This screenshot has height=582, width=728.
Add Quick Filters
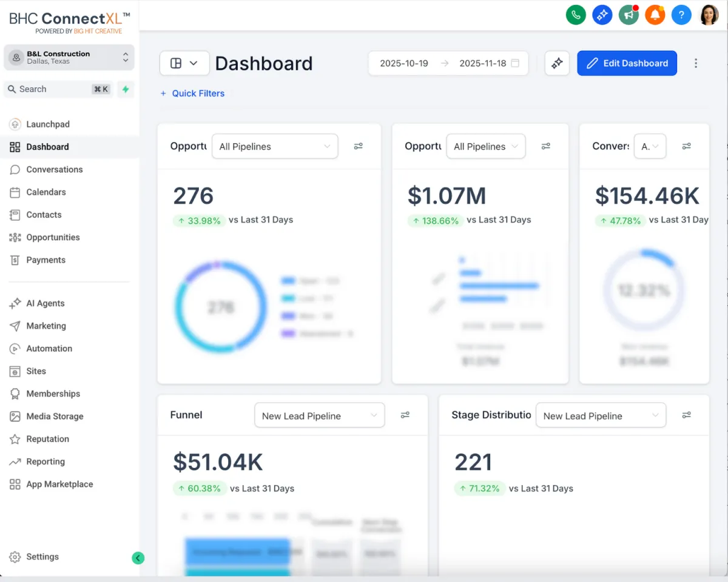192,93
